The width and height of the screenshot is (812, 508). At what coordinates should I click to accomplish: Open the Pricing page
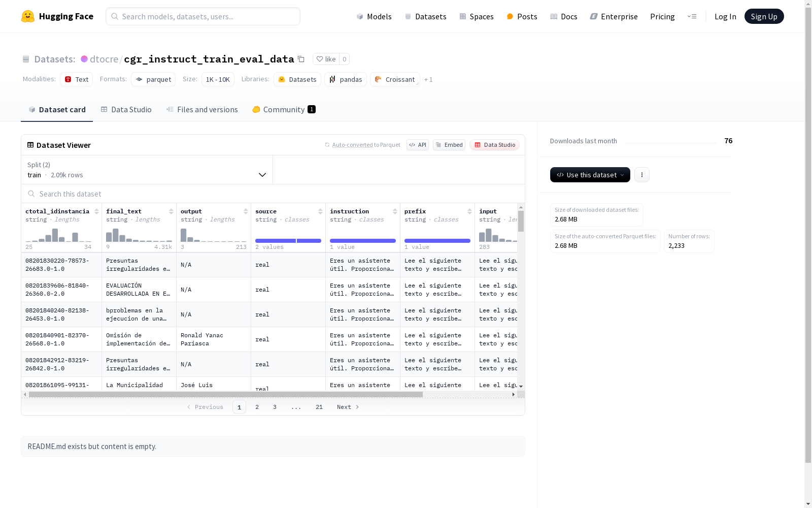pos(662,16)
